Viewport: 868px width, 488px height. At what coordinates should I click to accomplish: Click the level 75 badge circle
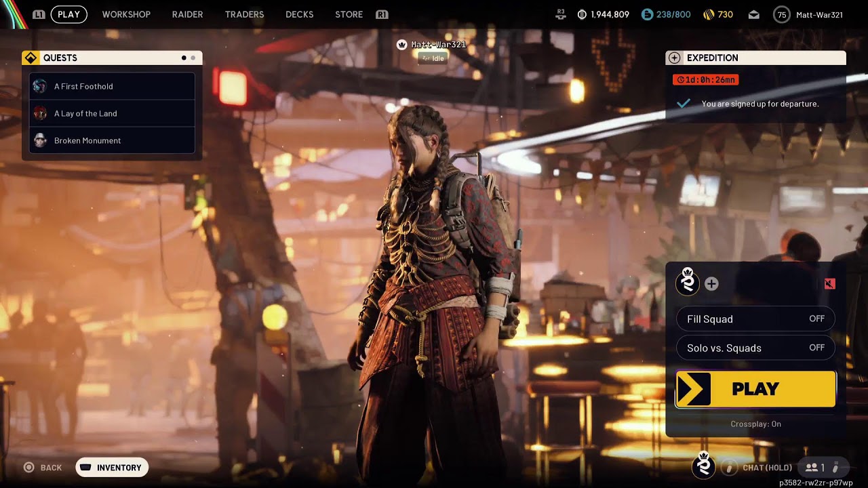(782, 14)
